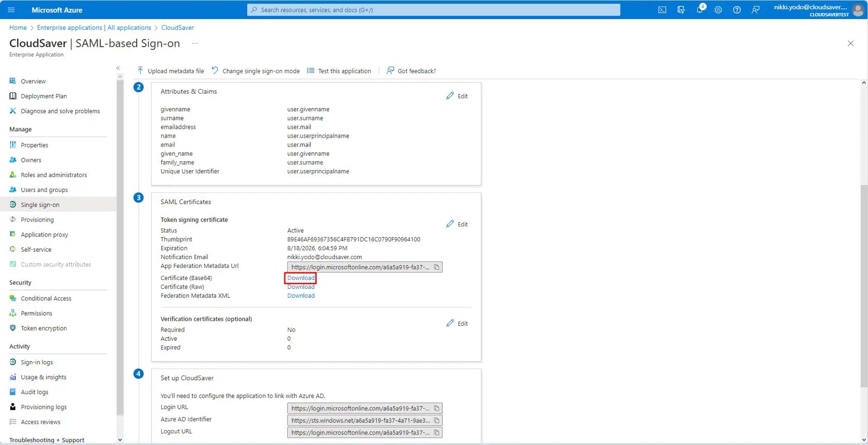Open the notifications bell icon
This screenshot has width=868, height=445.
pyautogui.click(x=700, y=10)
